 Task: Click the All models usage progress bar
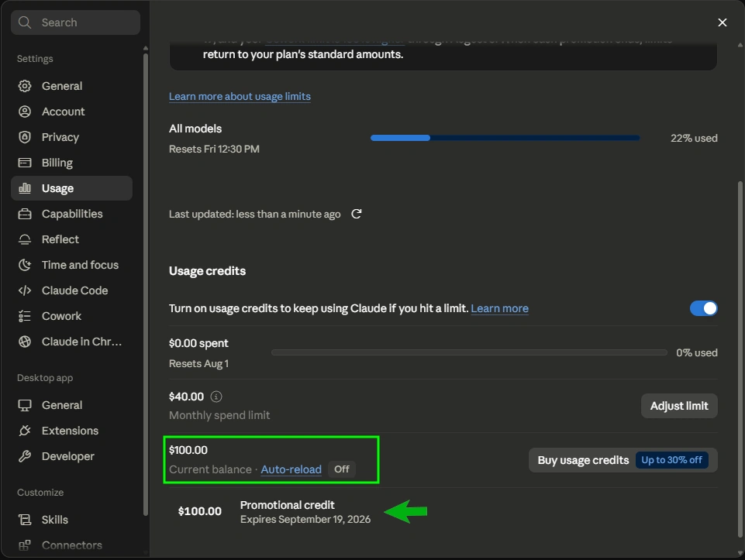[x=505, y=138]
